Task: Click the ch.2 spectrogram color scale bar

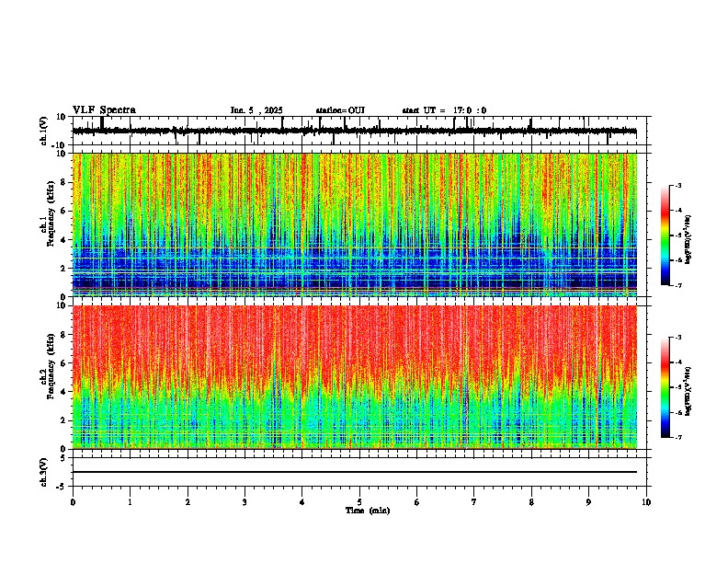Action: point(665,387)
